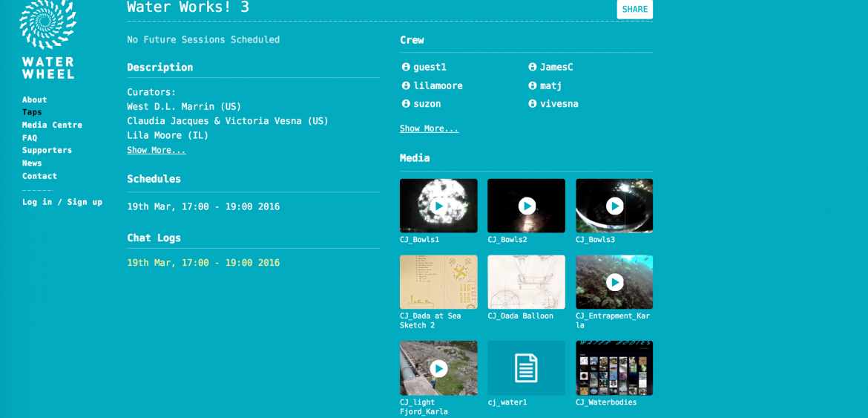Play the CJ_light Fjord_Karla video

point(438,368)
